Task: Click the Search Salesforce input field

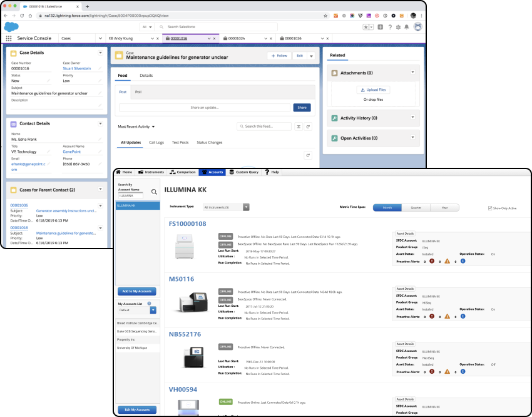Action: (x=217, y=27)
